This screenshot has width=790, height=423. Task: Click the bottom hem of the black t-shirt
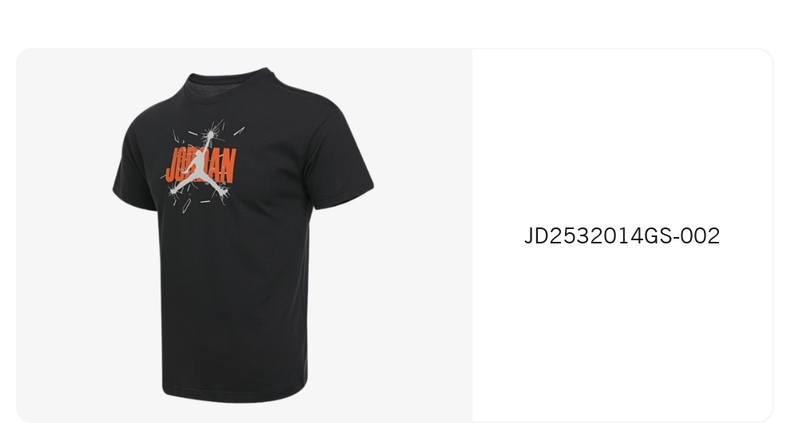(x=235, y=393)
